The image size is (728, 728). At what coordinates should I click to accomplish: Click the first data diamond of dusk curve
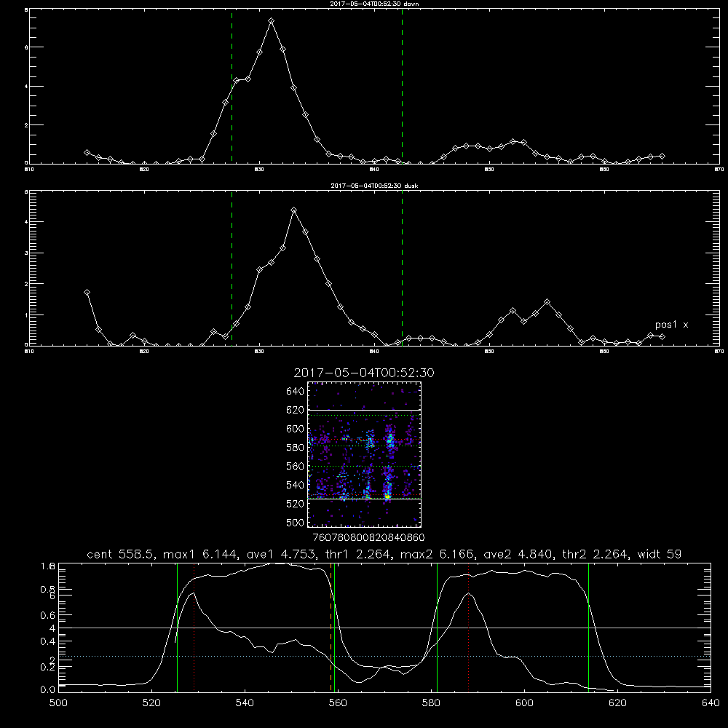pos(87,293)
